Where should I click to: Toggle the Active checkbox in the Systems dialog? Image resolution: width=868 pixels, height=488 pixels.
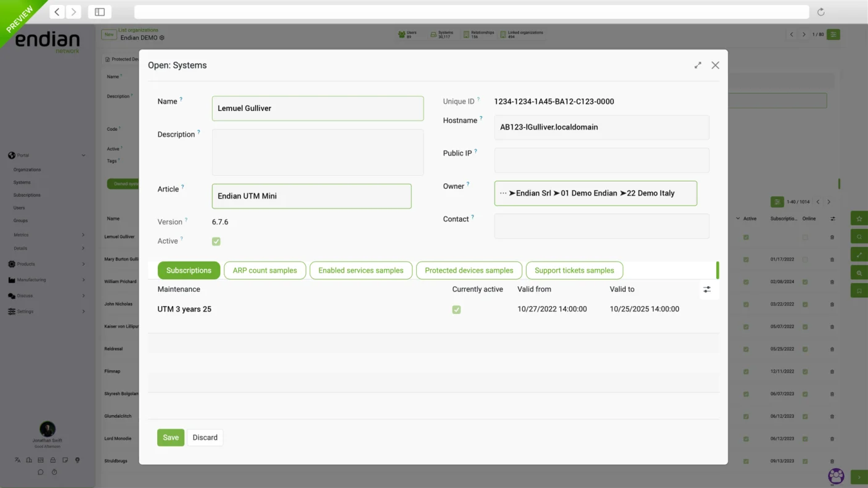[216, 241]
